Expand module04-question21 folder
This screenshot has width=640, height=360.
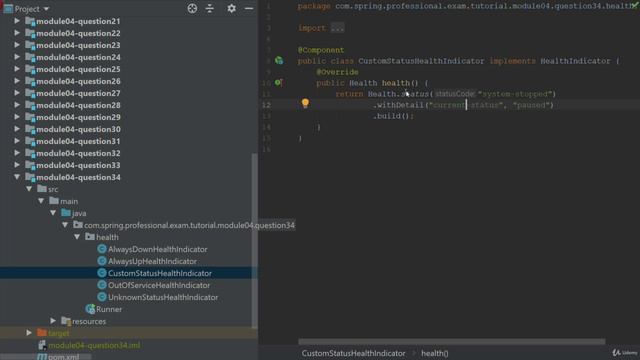[17, 21]
